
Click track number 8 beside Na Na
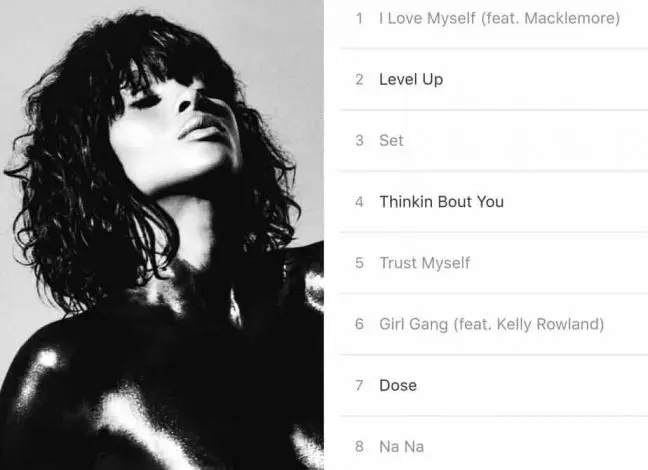click(x=360, y=446)
